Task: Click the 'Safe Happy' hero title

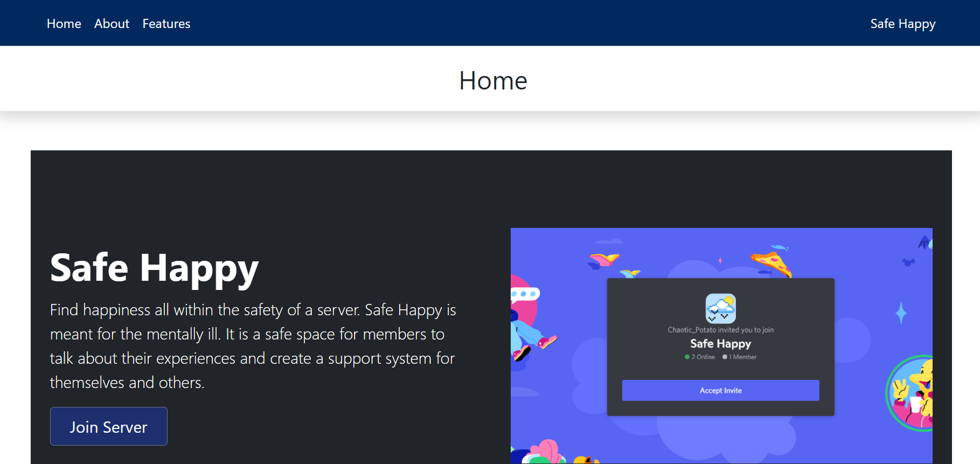Action: pos(154,268)
